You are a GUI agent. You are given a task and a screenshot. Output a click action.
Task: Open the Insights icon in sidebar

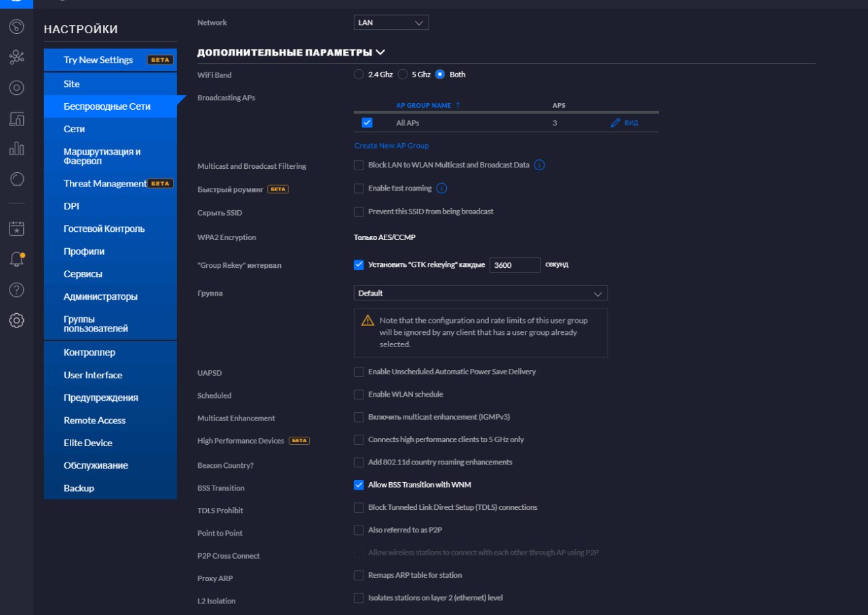17,179
